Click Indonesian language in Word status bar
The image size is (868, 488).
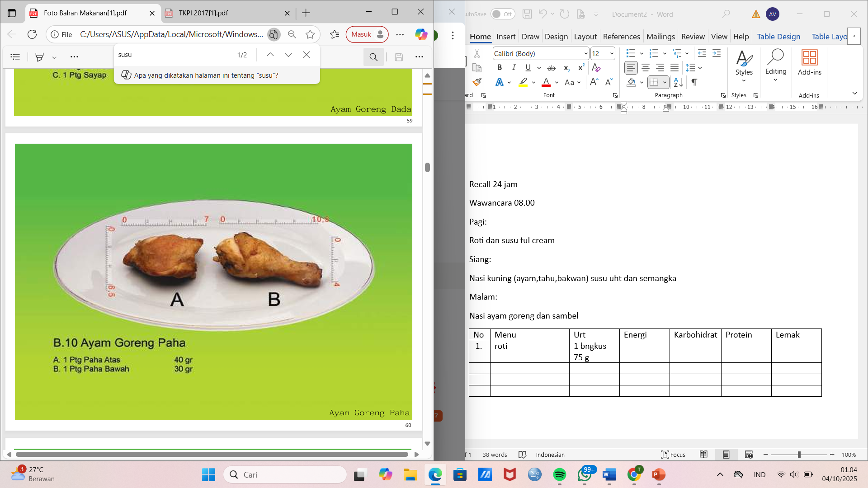550,455
